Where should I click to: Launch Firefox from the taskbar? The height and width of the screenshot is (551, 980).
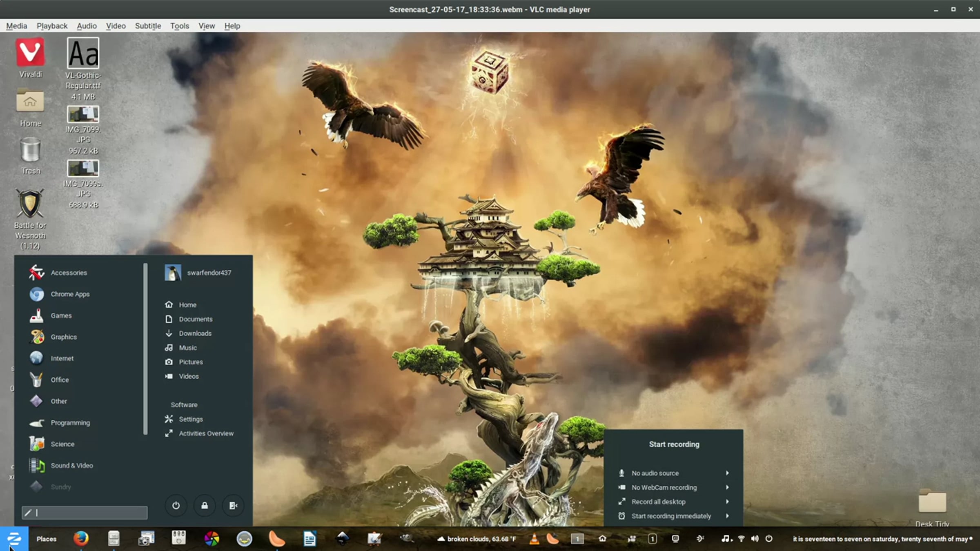[81, 539]
